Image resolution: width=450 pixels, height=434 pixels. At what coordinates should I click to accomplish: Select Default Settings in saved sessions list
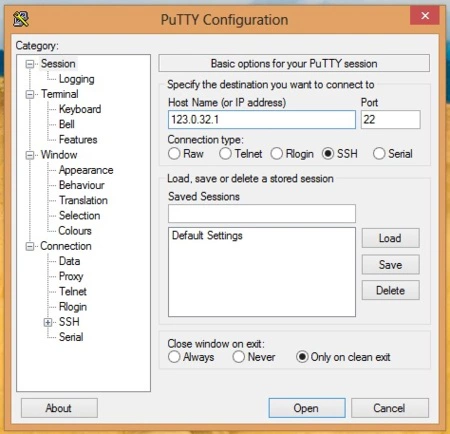point(207,236)
